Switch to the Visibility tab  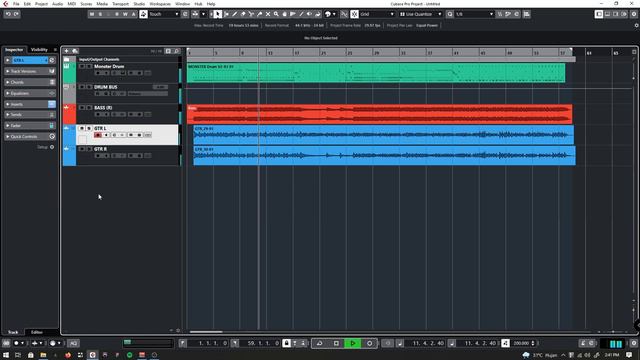[40, 49]
